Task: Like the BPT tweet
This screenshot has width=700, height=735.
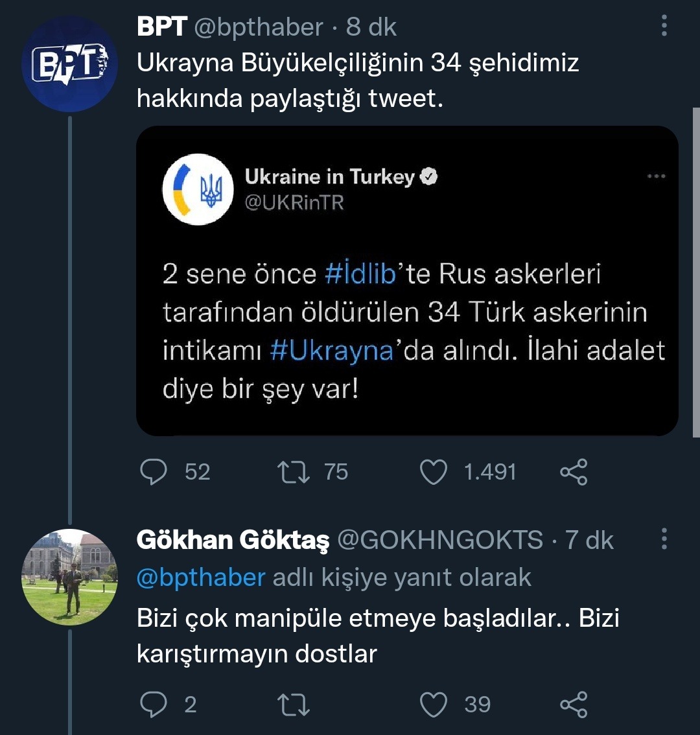Action: (x=434, y=472)
